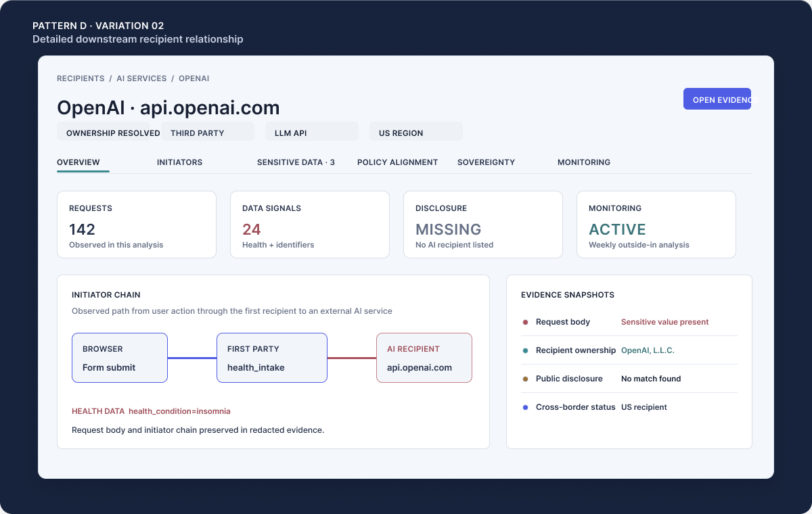Switch to Policy Alignment tab
The height and width of the screenshot is (514, 812).
398,162
